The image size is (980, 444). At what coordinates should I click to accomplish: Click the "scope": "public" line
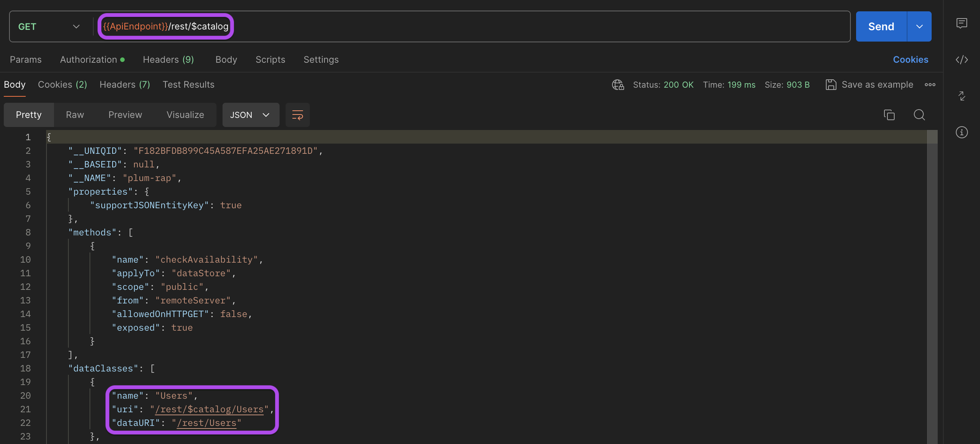point(160,287)
